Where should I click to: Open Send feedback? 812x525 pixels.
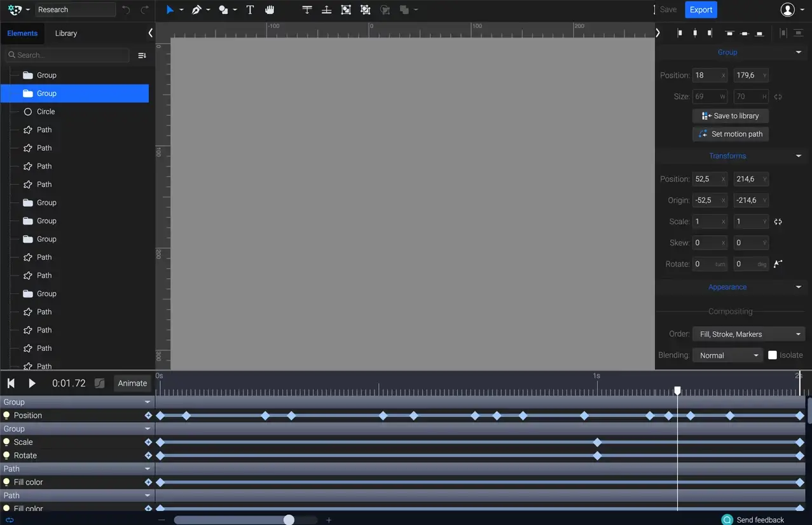coord(753,520)
